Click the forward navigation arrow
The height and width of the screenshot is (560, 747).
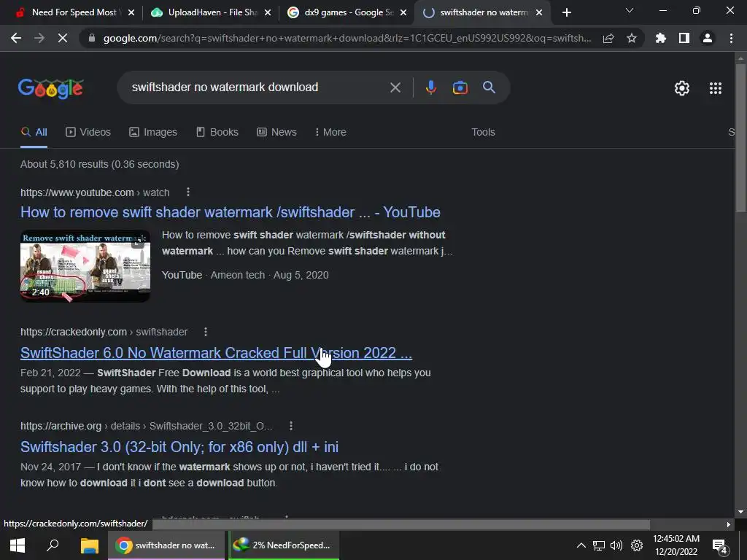[x=39, y=38]
